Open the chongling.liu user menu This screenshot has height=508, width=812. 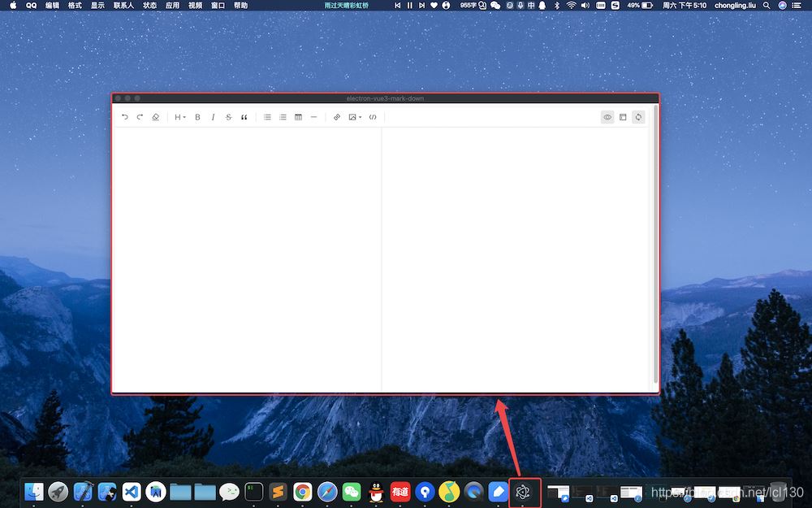(x=735, y=5)
